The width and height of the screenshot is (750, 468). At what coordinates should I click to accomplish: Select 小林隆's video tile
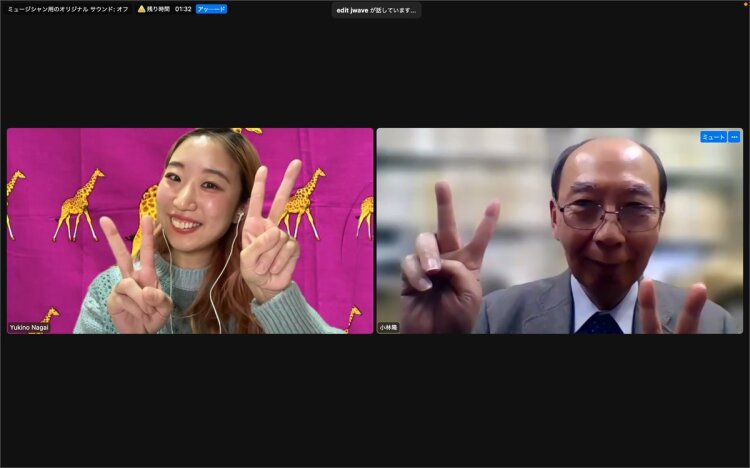click(560, 230)
